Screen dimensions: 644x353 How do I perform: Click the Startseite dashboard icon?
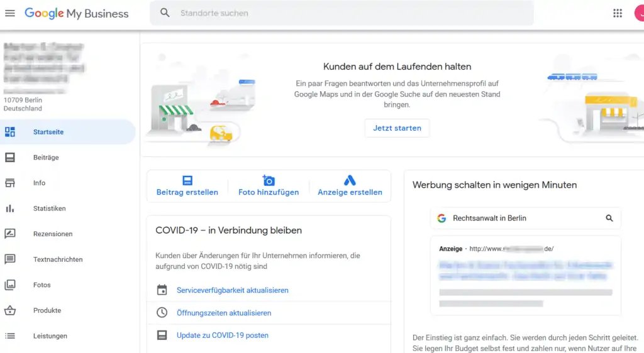10,132
